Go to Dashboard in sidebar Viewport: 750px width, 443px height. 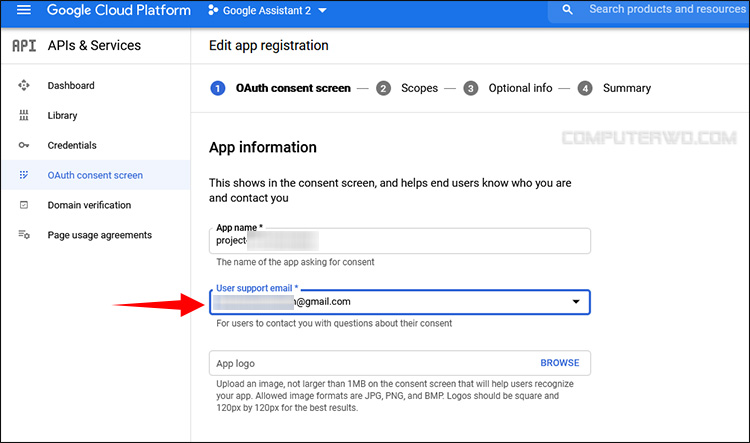71,86
